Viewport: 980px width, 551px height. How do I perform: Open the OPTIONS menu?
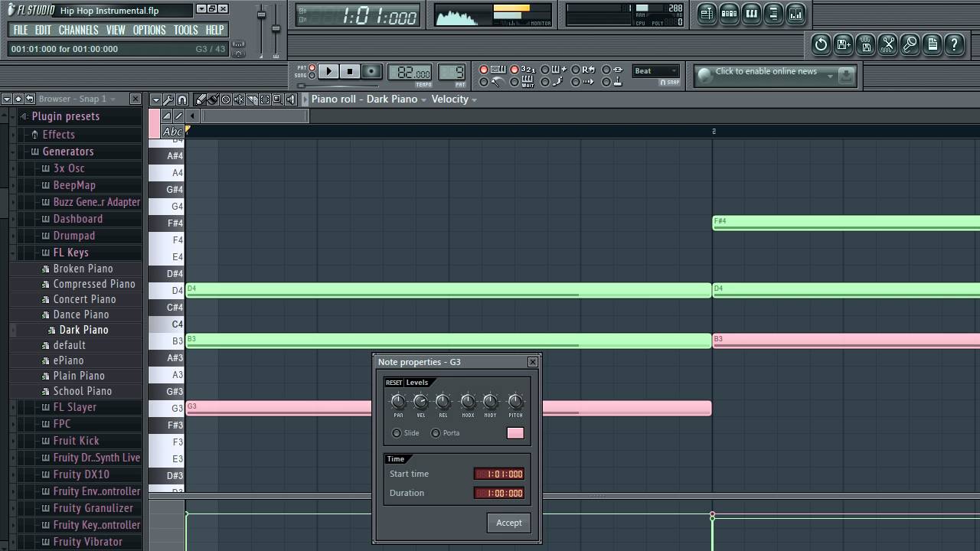pos(149,30)
